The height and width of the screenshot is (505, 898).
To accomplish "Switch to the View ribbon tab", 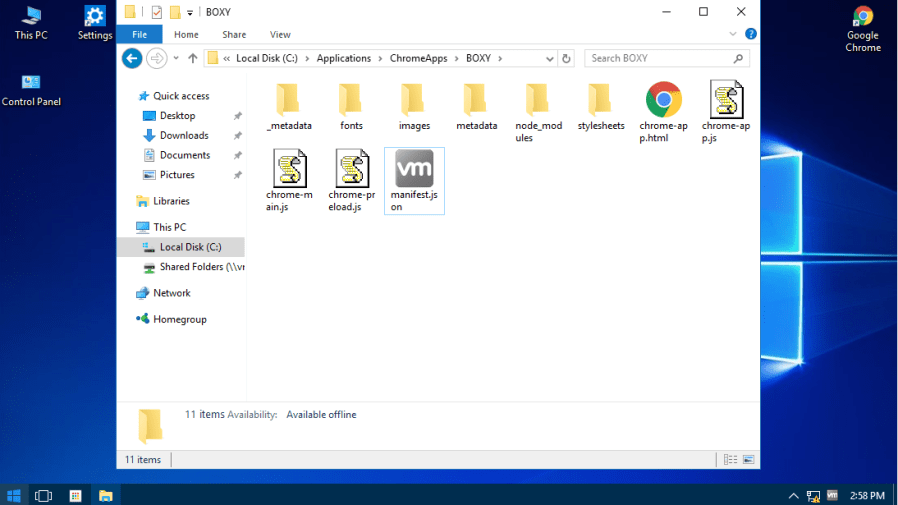I will (280, 34).
